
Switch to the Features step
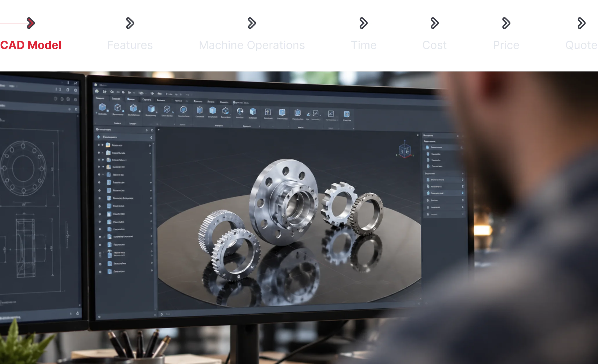coord(130,45)
